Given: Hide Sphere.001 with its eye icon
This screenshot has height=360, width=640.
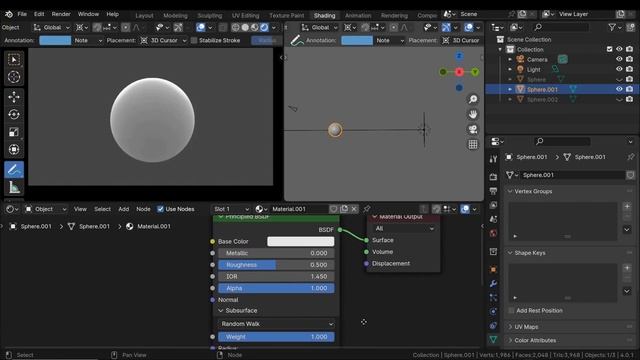Looking at the screenshot, I should pyautogui.click(x=619, y=89).
